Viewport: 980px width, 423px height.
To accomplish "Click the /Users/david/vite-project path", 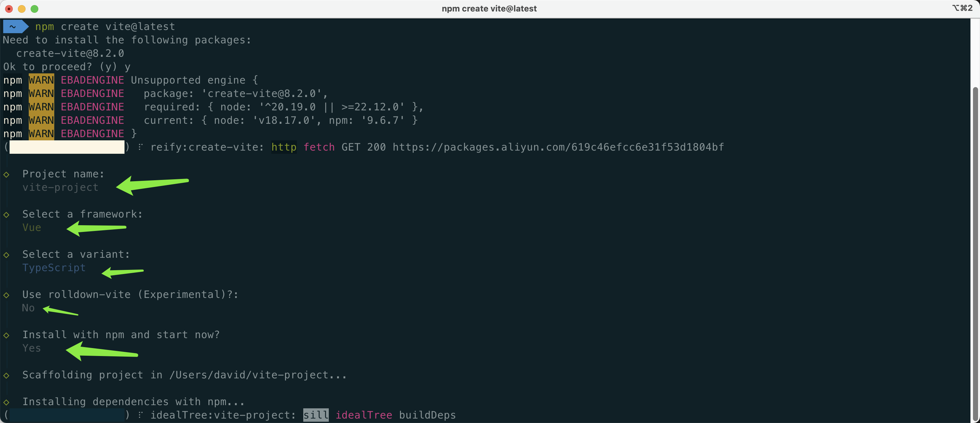I will (x=248, y=375).
